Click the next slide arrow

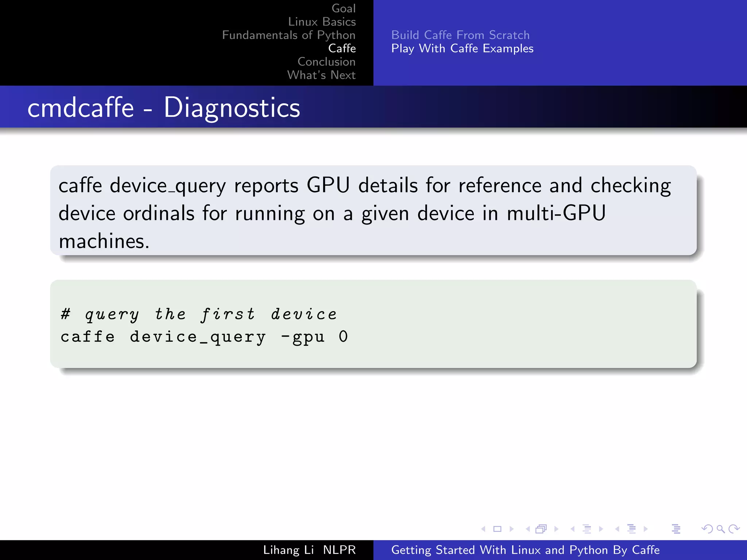(x=511, y=529)
